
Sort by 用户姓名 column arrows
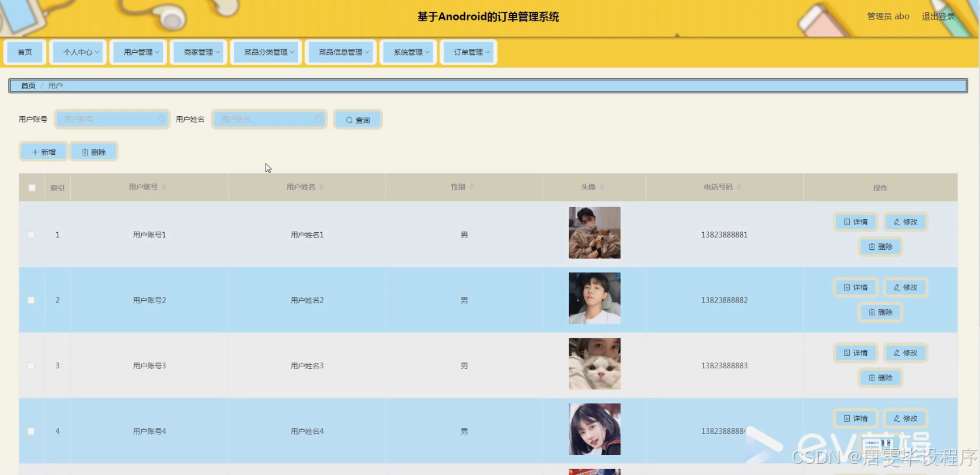click(322, 187)
